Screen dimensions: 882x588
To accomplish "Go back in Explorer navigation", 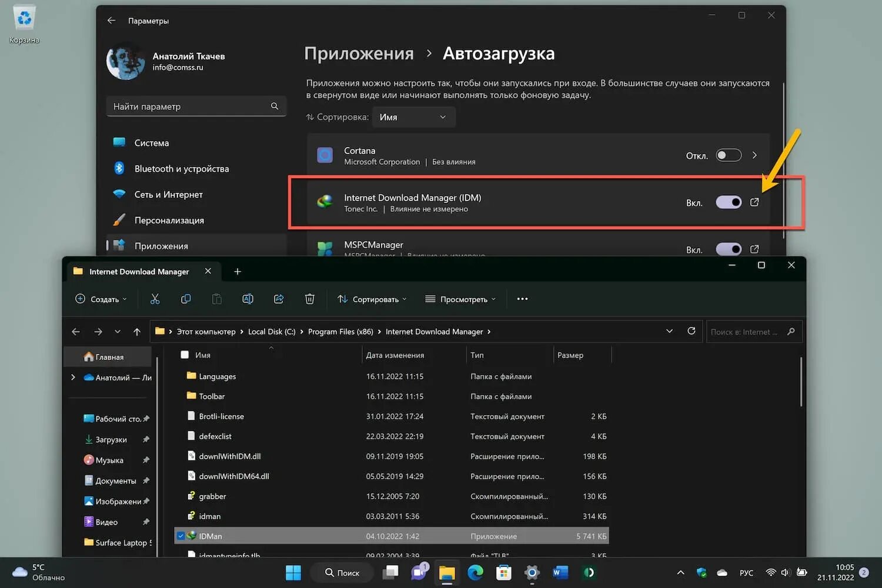I will [76, 332].
